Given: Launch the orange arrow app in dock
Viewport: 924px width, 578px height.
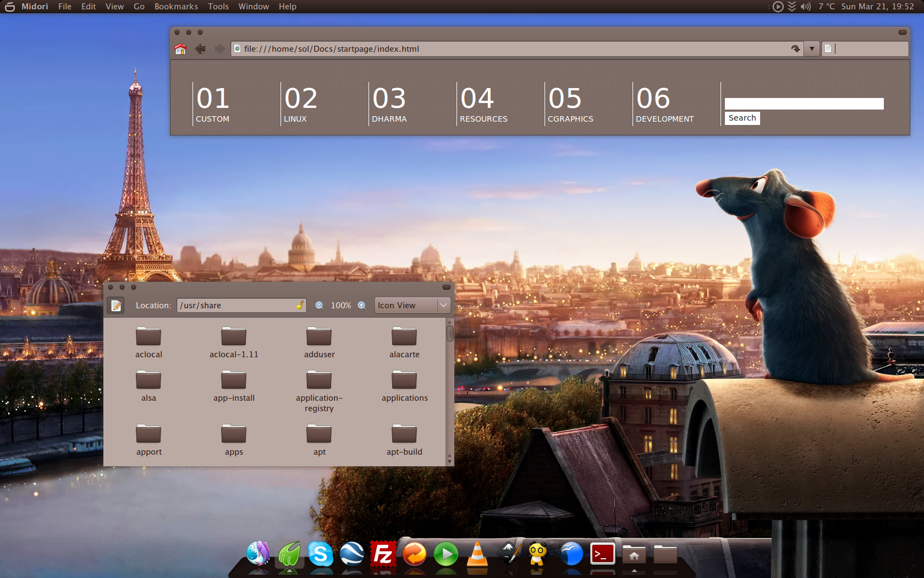Looking at the screenshot, I should (x=415, y=554).
